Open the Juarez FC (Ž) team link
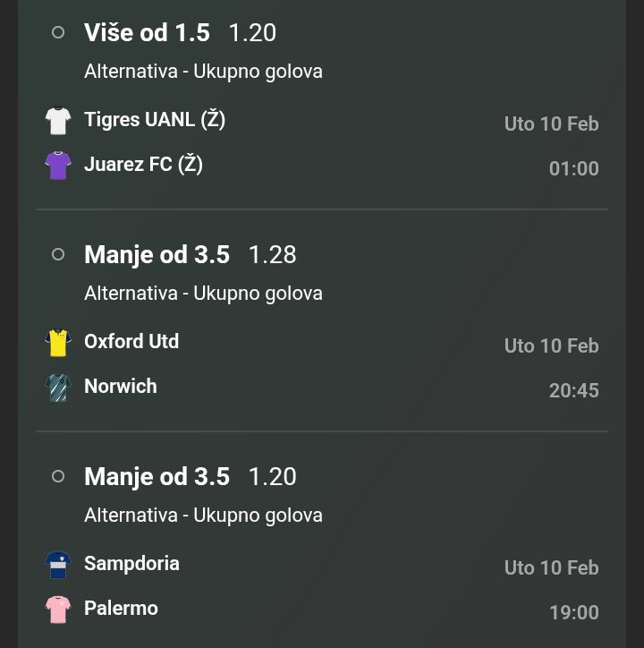The width and height of the screenshot is (644, 648). pyautogui.click(x=143, y=164)
